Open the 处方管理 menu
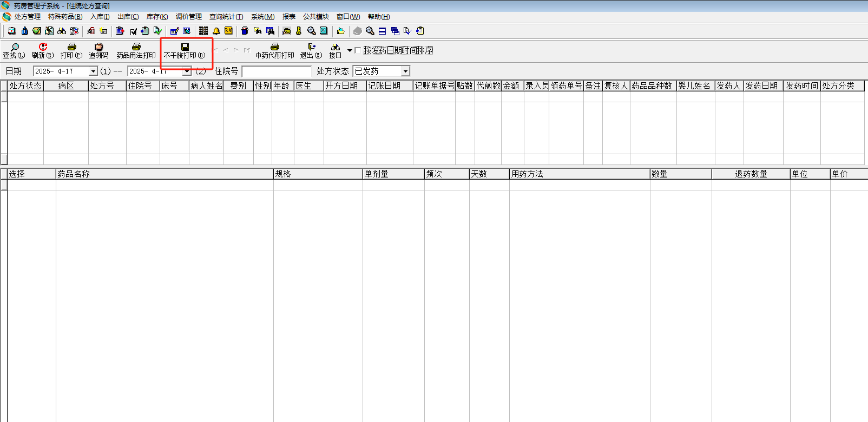Image resolution: width=868 pixels, height=422 pixels. (28, 17)
